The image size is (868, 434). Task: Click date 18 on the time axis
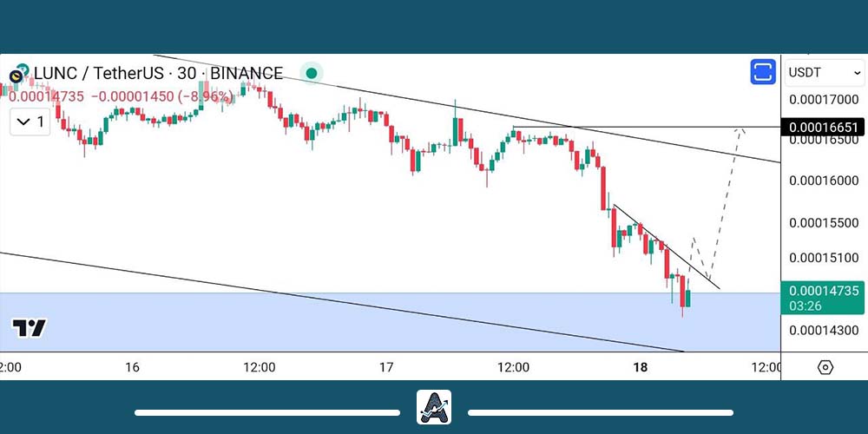pyautogui.click(x=641, y=367)
